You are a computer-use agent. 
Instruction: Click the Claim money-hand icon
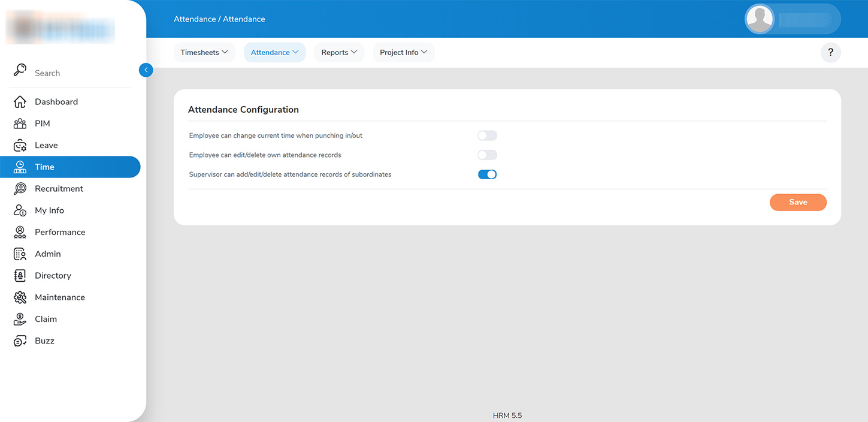click(x=20, y=319)
